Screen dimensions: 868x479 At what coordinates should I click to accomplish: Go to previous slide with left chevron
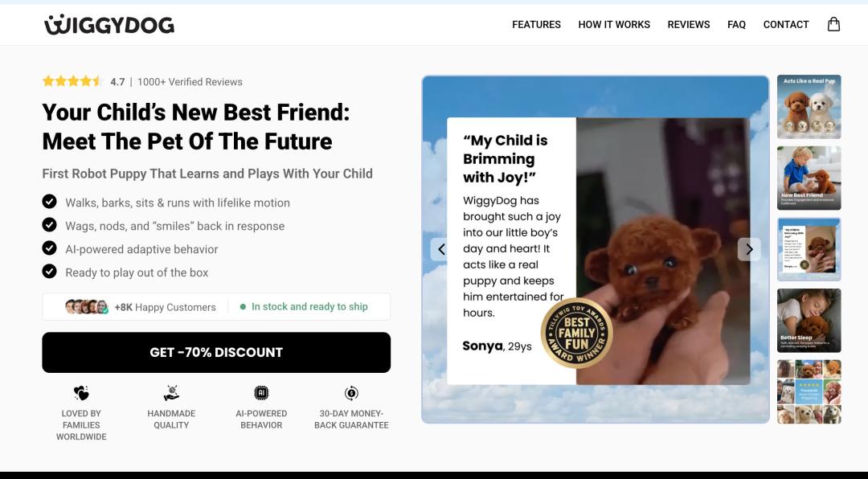(x=441, y=250)
